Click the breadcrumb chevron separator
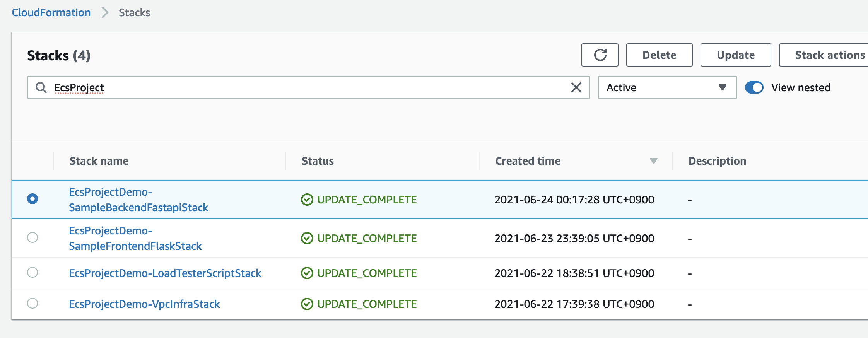 point(105,12)
